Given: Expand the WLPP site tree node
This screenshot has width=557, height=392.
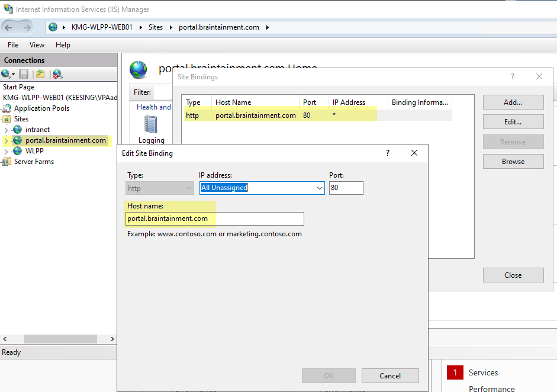Looking at the screenshot, I should (x=6, y=151).
